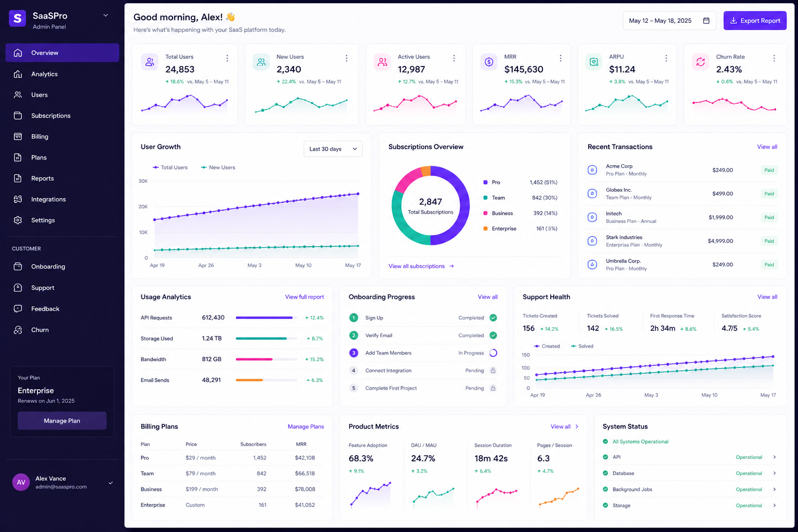This screenshot has width=798, height=532.
Task: Click the Pro purple legend swatch
Action: pos(485,182)
